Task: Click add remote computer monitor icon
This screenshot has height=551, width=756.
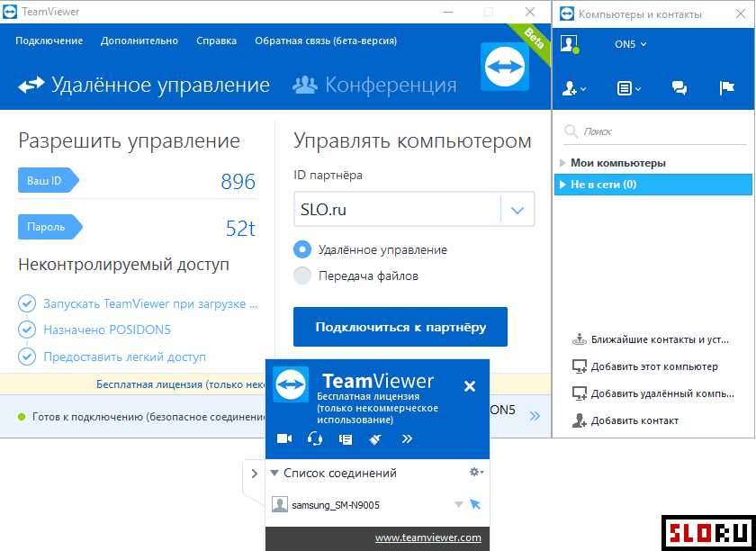Action: [x=579, y=393]
